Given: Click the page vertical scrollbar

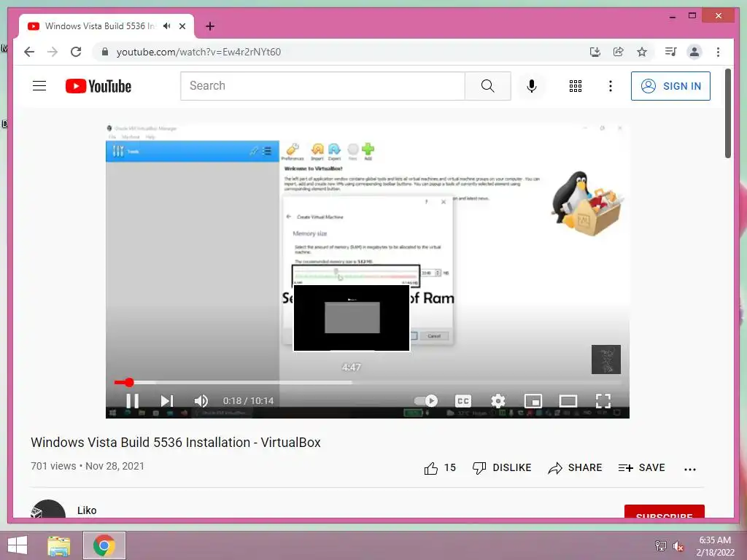Looking at the screenshot, I should click(727, 113).
